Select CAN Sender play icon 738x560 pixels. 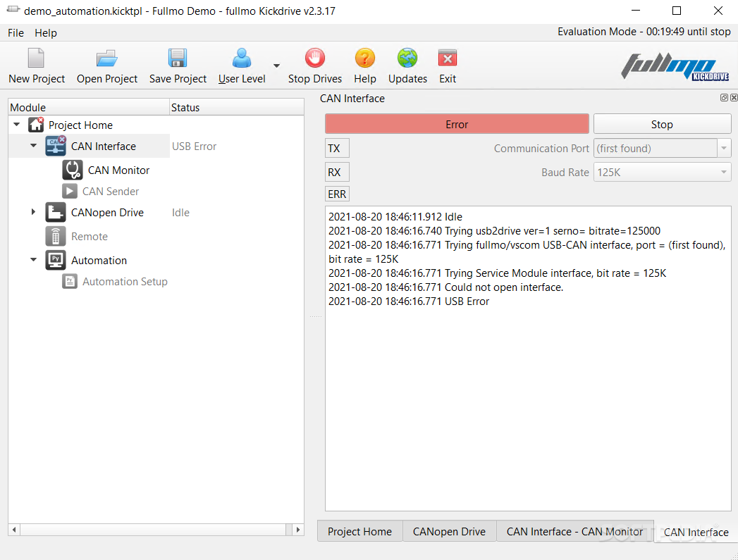click(70, 191)
